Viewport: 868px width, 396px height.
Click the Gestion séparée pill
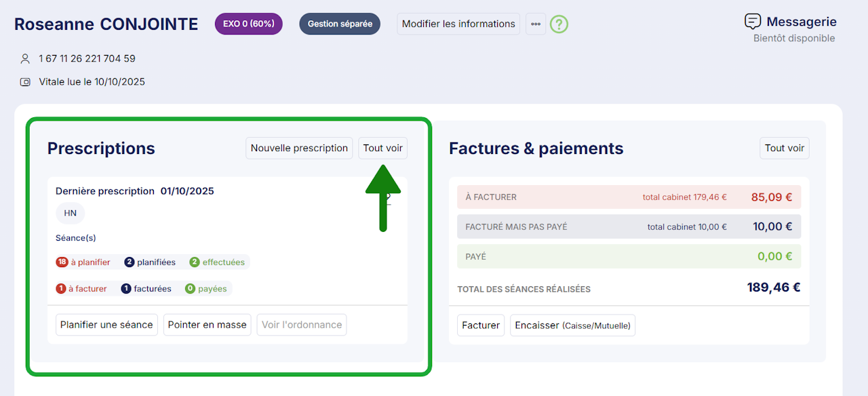point(340,24)
